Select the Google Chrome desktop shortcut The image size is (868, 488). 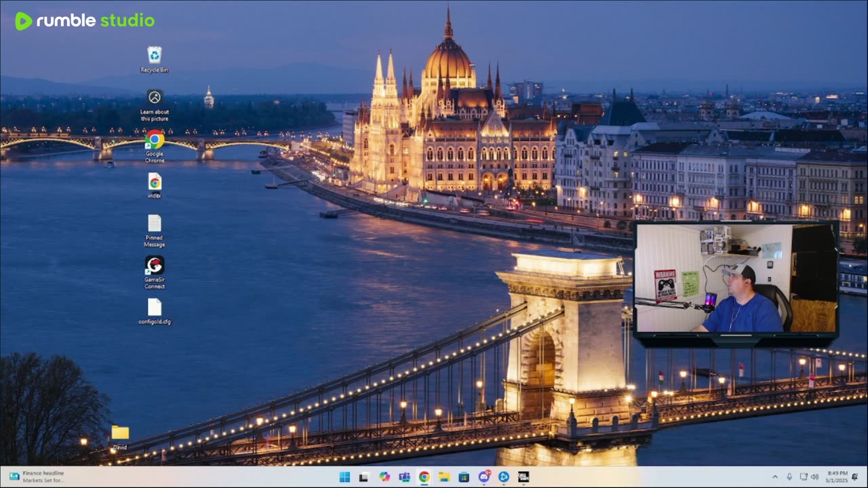[155, 141]
